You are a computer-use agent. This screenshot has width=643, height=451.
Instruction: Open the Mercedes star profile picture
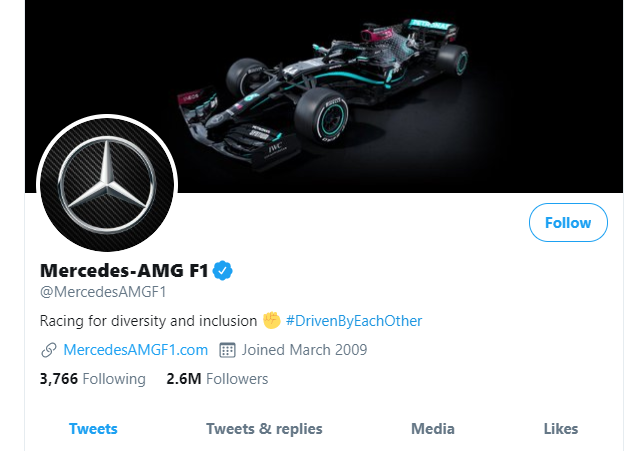coord(106,183)
